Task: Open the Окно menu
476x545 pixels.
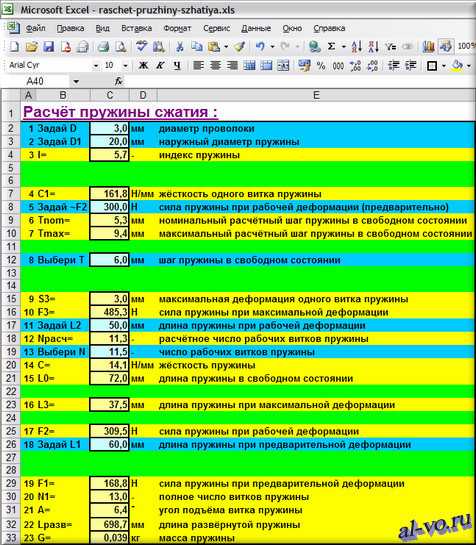Action: (292, 28)
